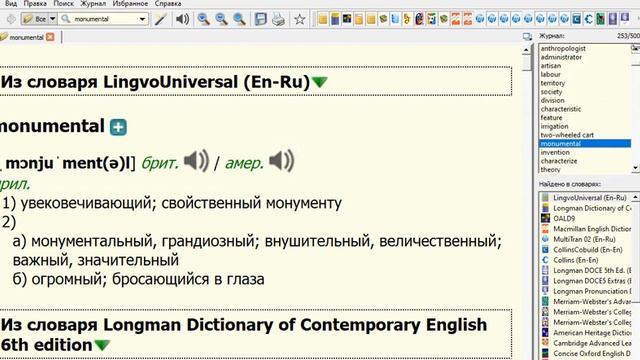Click the grayed back navigation arrow
This screenshot has height=360, width=640.
coord(11,19)
